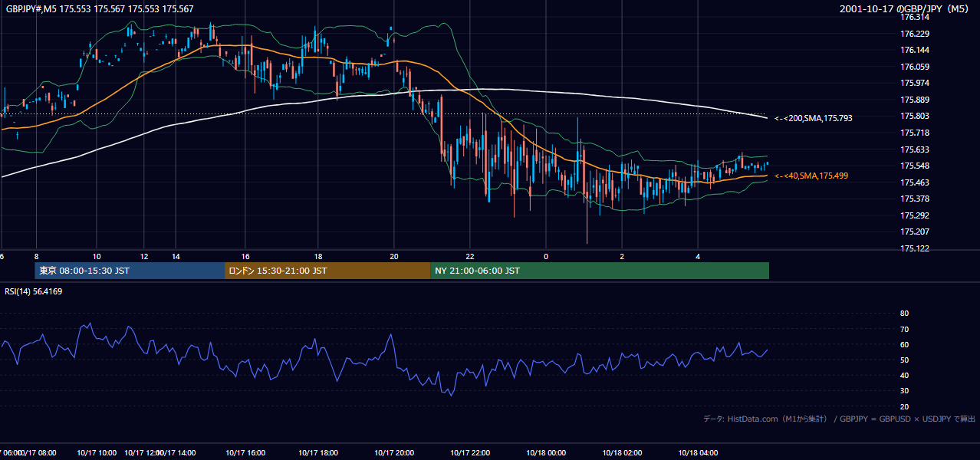Click hour label 16 on the price chart time axis
This screenshot has height=460, width=980.
click(x=245, y=256)
